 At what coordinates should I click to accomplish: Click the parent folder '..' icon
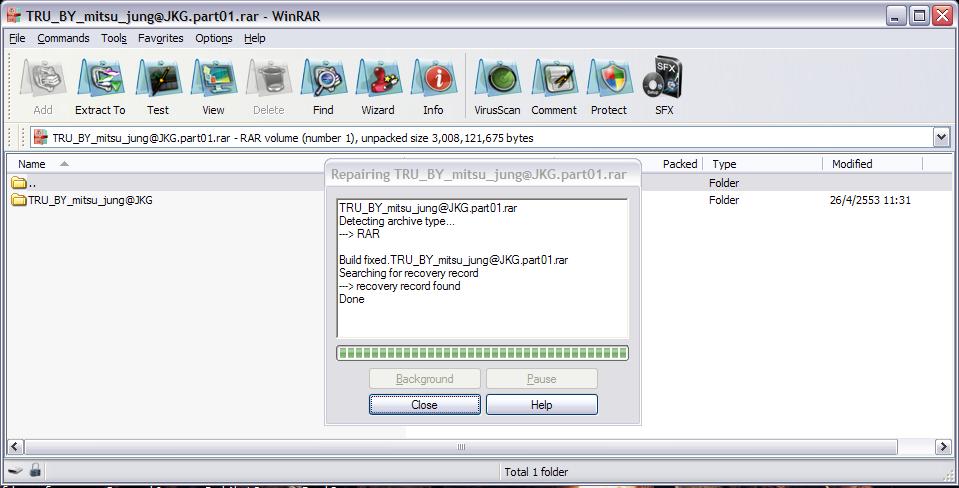(x=19, y=182)
